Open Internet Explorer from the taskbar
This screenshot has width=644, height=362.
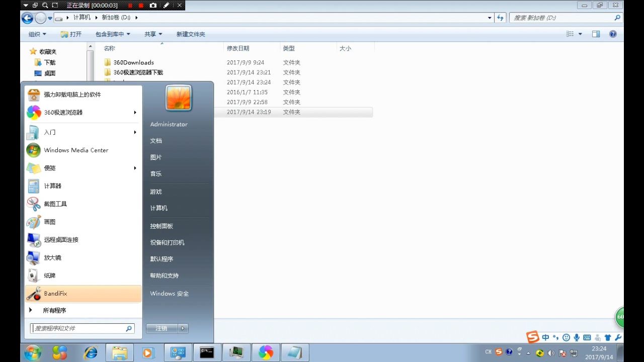(91, 353)
